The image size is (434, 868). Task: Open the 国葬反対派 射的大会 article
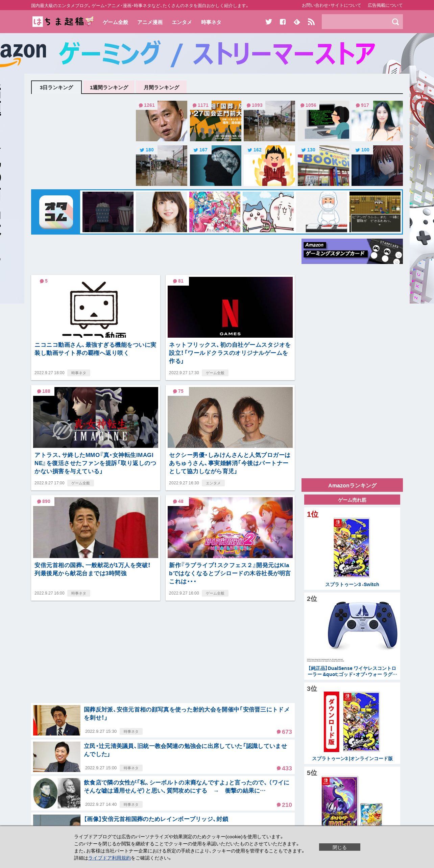coord(187,714)
